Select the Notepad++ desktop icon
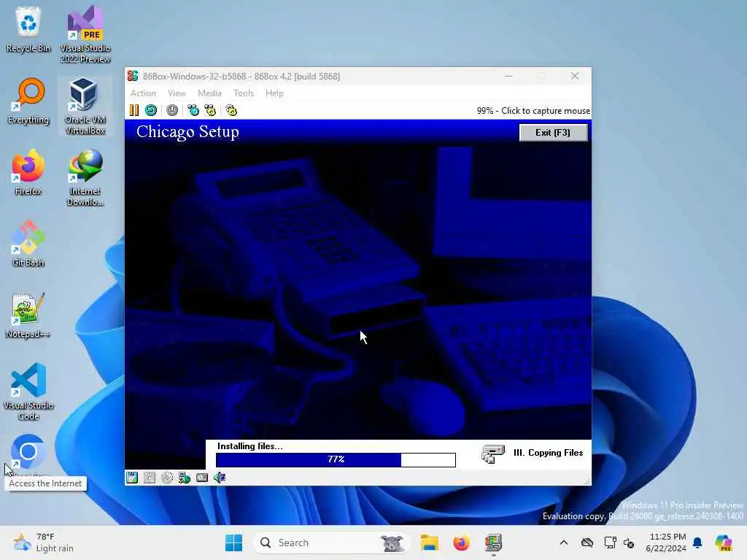This screenshot has height=560, width=747. (28, 315)
